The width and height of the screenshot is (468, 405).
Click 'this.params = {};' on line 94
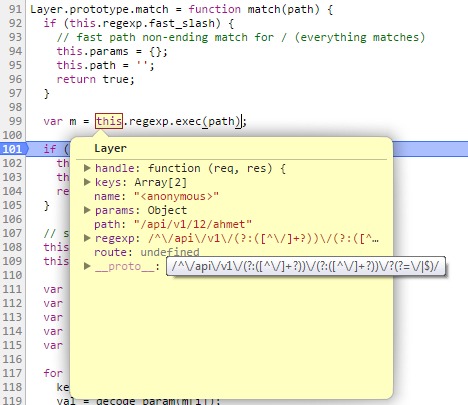coord(112,51)
